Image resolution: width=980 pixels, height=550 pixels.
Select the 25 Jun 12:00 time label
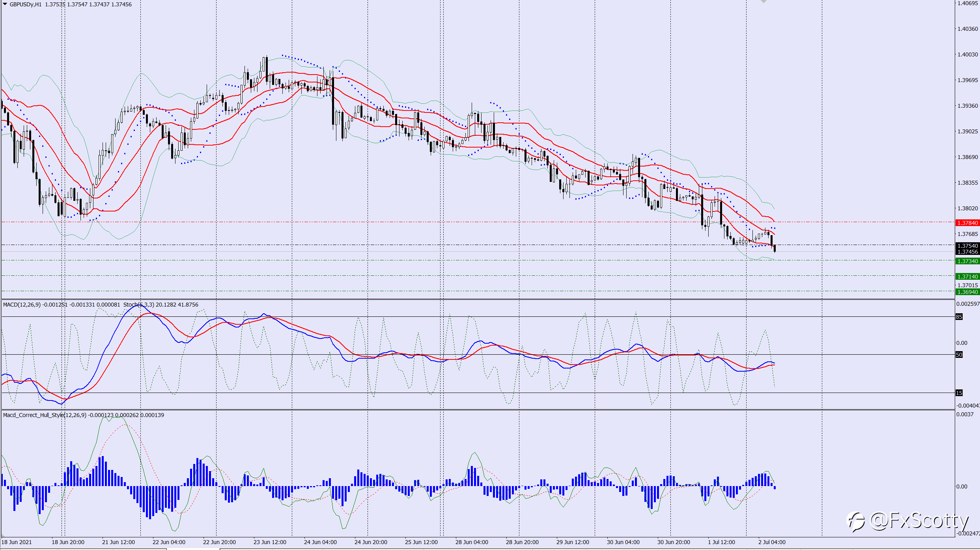coord(421,542)
